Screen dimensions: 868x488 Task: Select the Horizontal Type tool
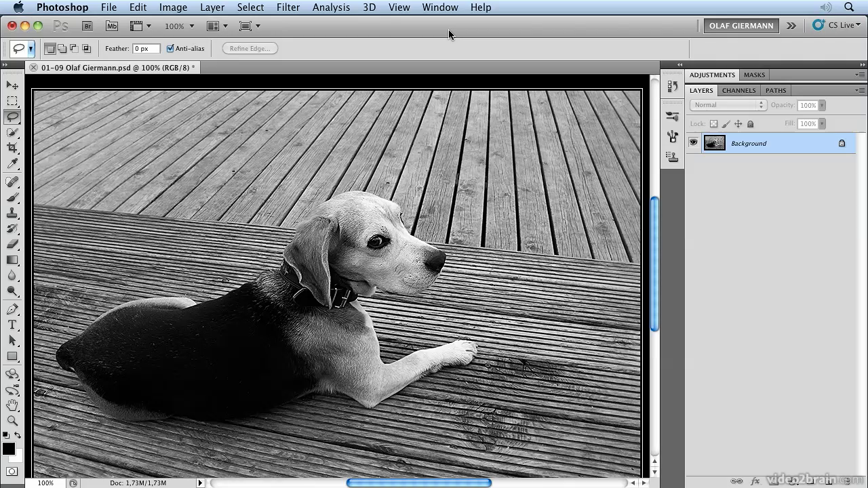12,325
